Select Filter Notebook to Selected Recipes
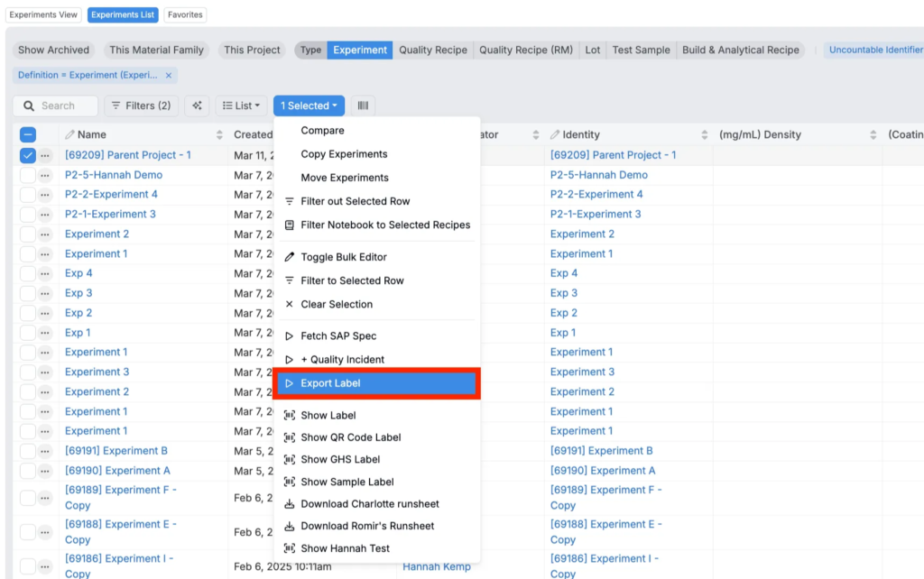Viewport: 924px width, 579px height. [377, 225]
